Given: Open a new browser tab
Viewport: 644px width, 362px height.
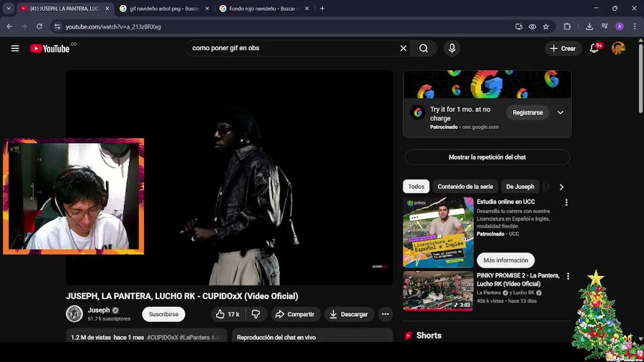Looking at the screenshot, I should (322, 9).
